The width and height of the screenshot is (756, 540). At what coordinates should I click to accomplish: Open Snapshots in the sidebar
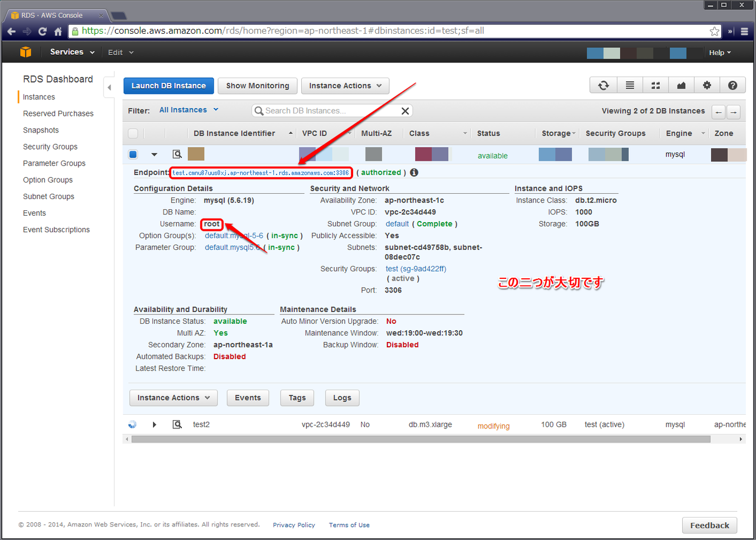(41, 130)
